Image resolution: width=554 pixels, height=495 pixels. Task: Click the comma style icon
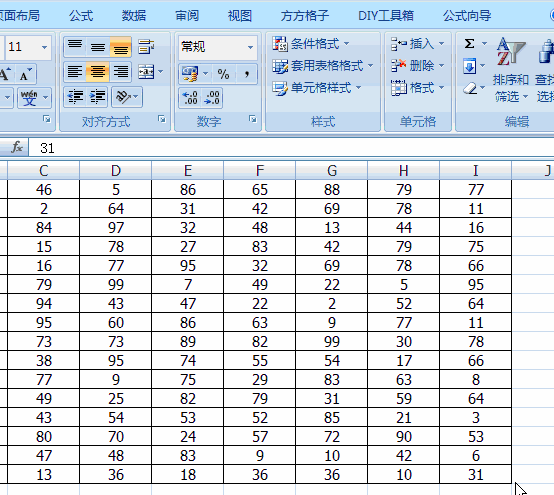tap(247, 73)
